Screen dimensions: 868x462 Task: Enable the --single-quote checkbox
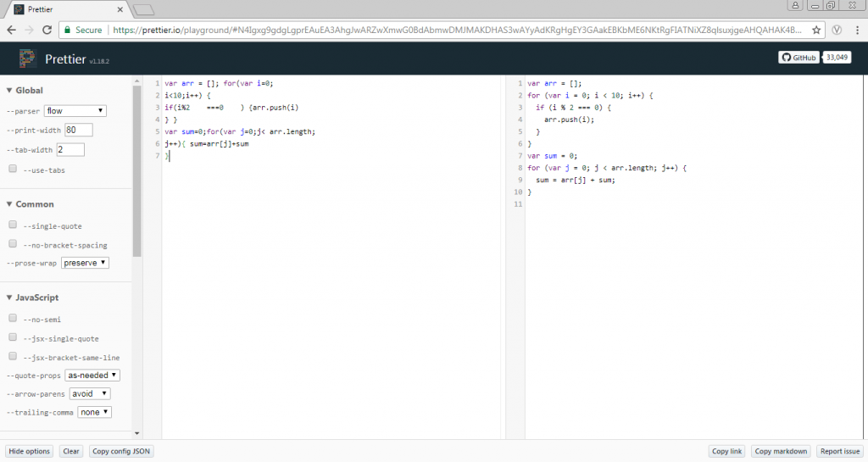(13, 225)
